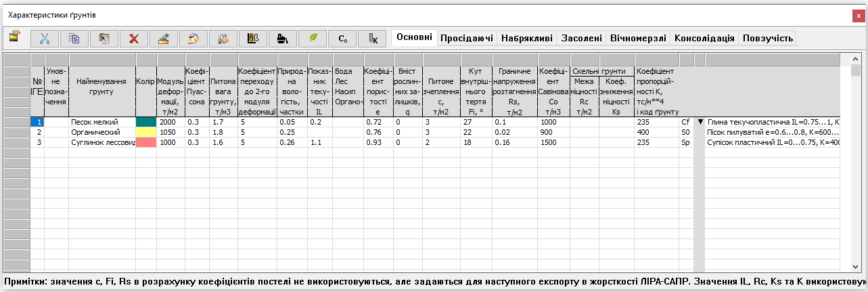Click the yellow color swatch for Органический
868x292 pixels.
[145, 132]
